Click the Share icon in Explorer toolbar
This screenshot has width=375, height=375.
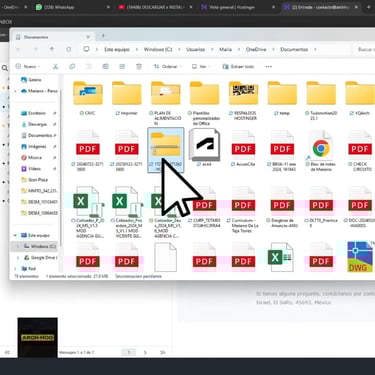(x=122, y=67)
